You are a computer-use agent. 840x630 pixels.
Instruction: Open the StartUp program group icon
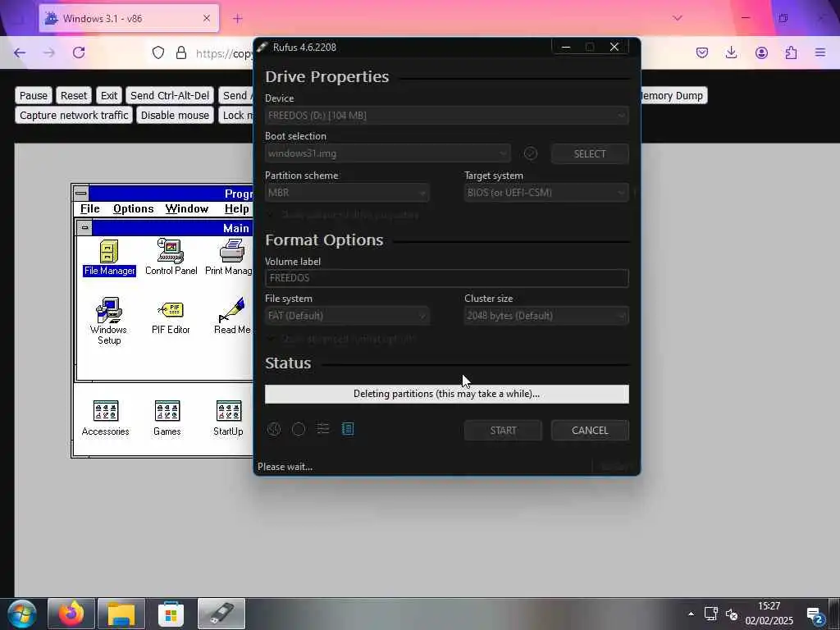(x=228, y=418)
